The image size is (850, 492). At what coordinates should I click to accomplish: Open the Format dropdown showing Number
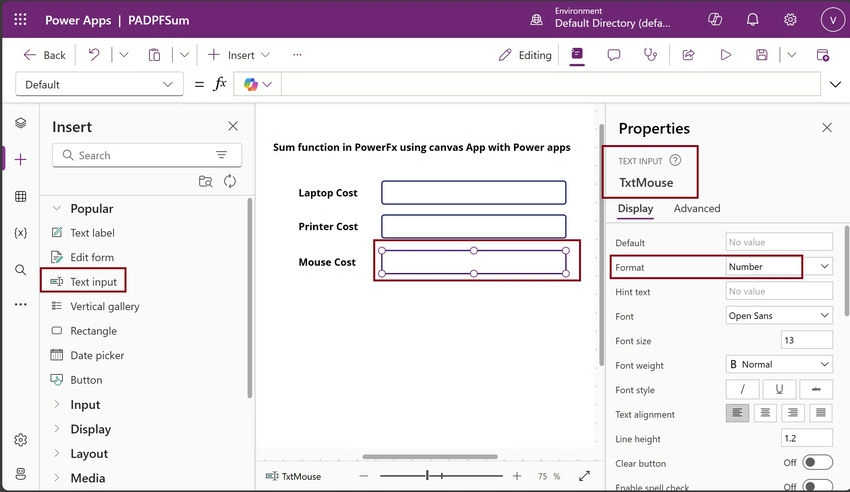point(778,267)
